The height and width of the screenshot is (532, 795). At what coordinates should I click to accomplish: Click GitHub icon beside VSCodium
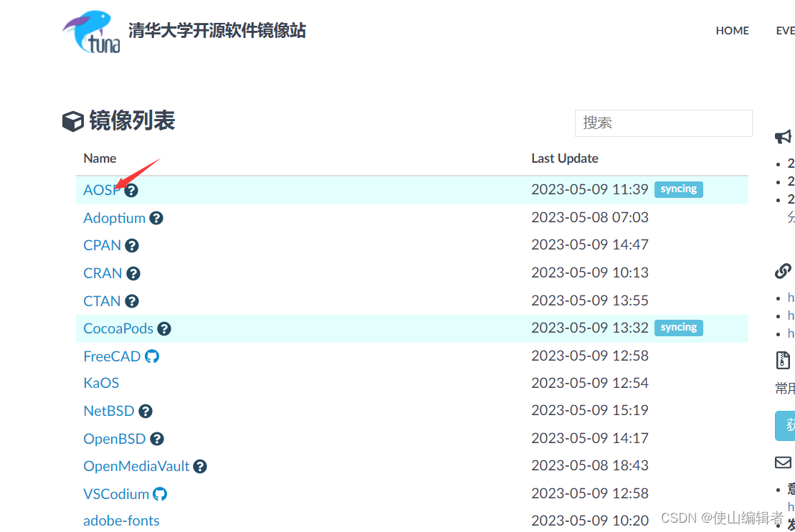pos(160,494)
